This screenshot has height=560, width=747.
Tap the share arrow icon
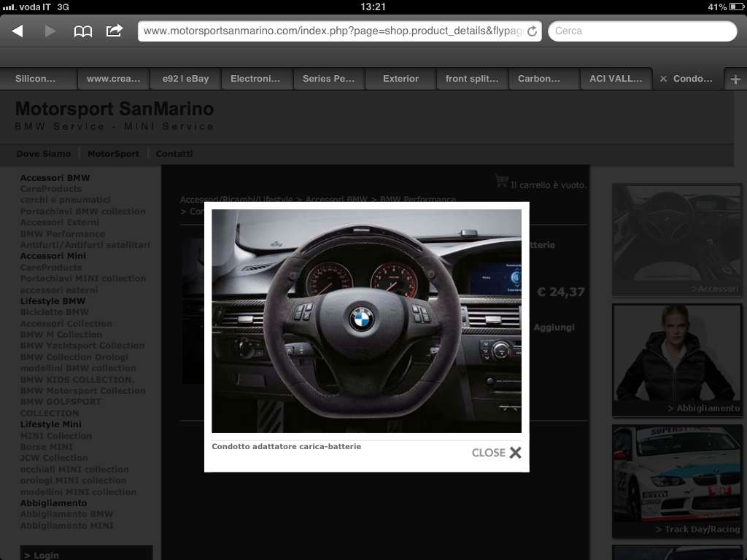click(115, 31)
